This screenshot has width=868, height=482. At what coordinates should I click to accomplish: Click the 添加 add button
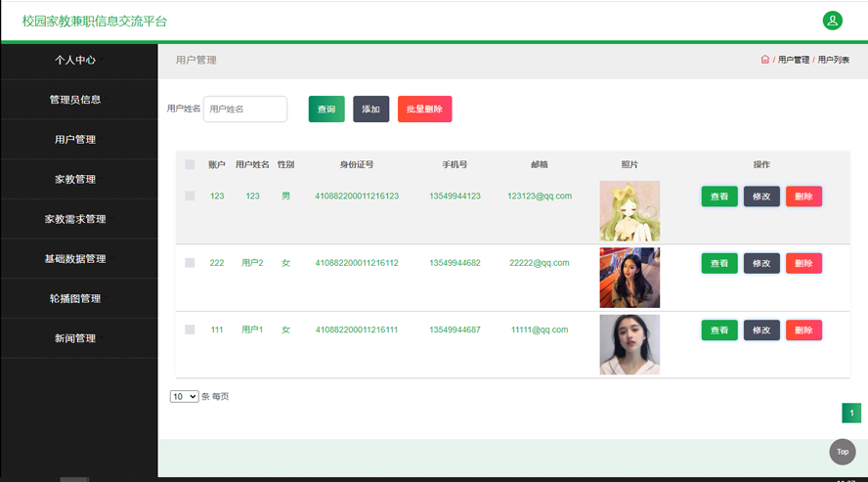[x=370, y=110]
